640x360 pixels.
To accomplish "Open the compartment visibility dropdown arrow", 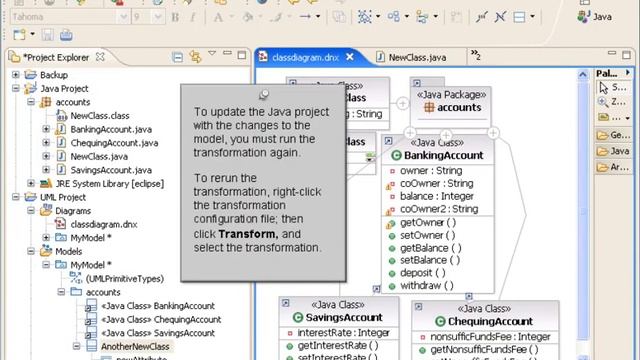I will click(x=532, y=17).
